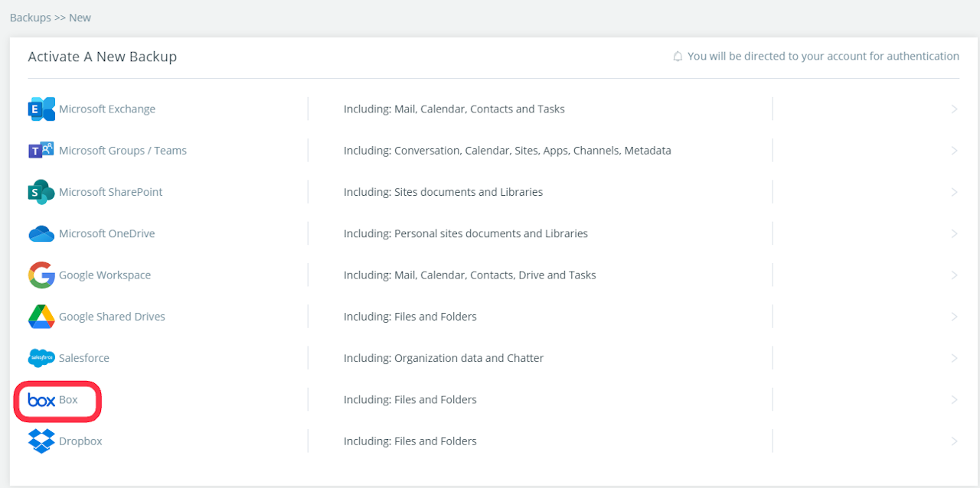The image size is (980, 488).
Task: Click the Microsoft Exchange logo icon
Action: [41, 109]
